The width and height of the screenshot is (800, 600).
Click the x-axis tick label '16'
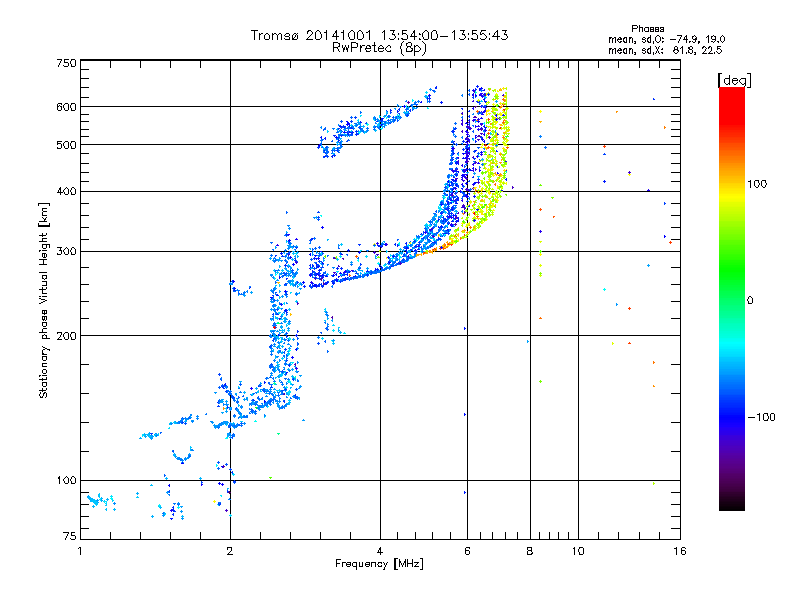pos(680,551)
